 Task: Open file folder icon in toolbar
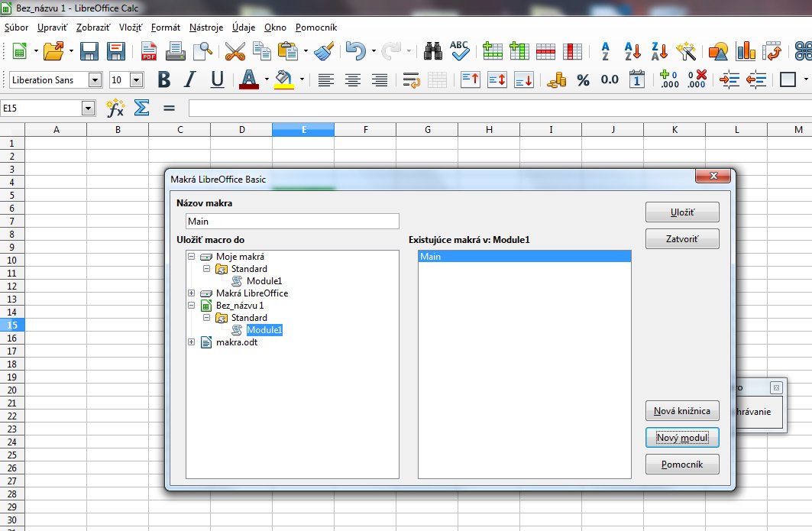53,51
